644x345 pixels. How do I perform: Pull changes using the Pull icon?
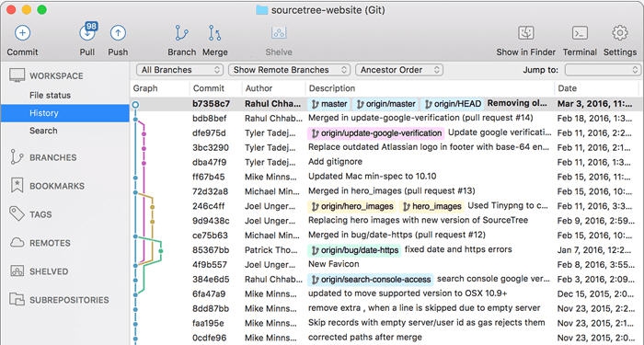tap(87, 33)
